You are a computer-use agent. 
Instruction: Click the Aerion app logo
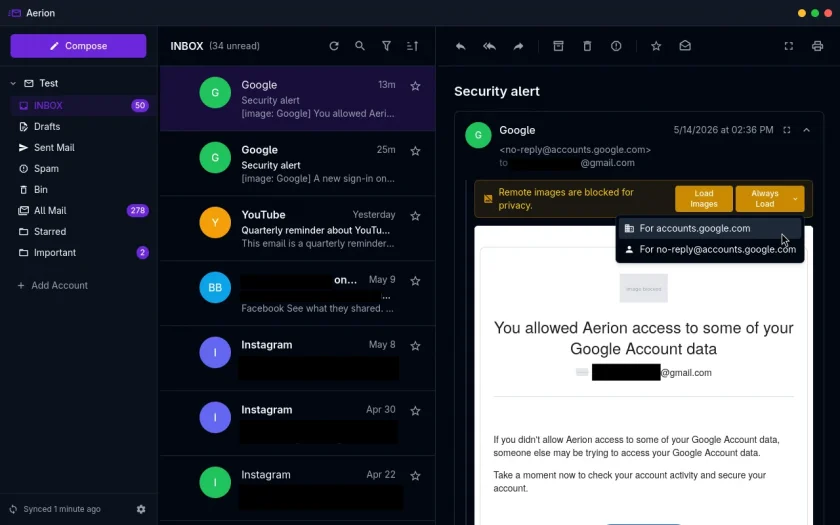point(15,13)
